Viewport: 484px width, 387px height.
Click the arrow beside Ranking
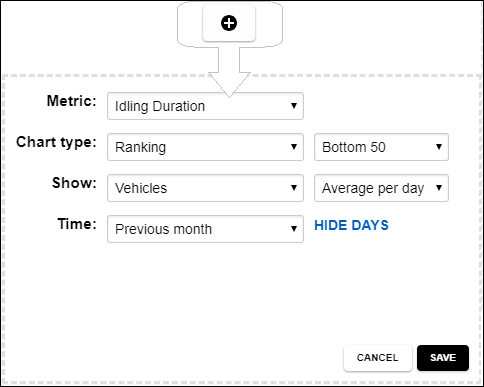(x=294, y=147)
